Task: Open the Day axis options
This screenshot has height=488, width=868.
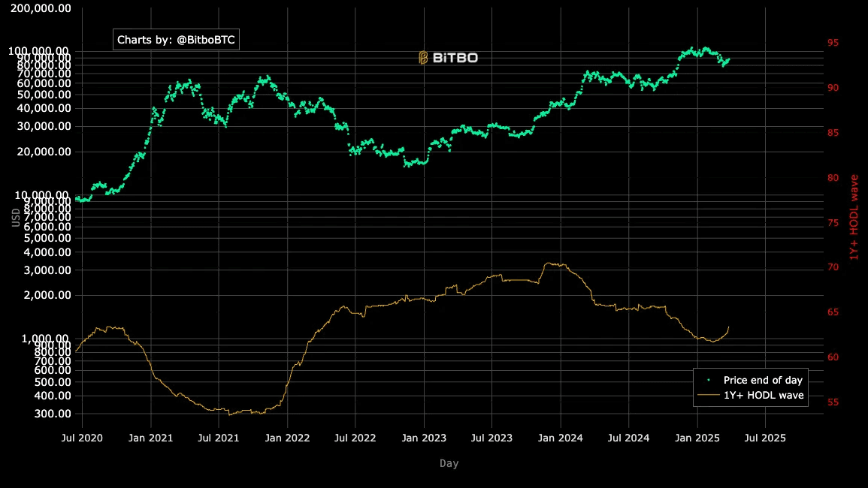Action: tap(449, 463)
